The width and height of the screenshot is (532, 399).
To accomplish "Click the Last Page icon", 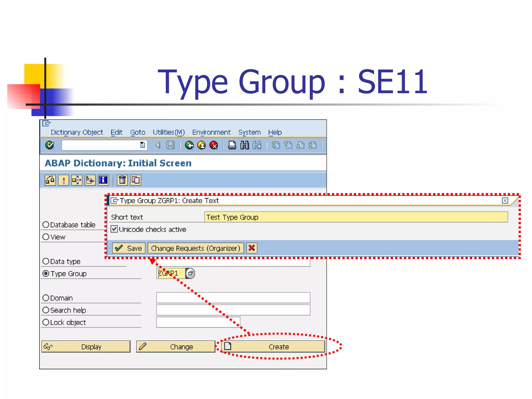I will tap(312, 145).
